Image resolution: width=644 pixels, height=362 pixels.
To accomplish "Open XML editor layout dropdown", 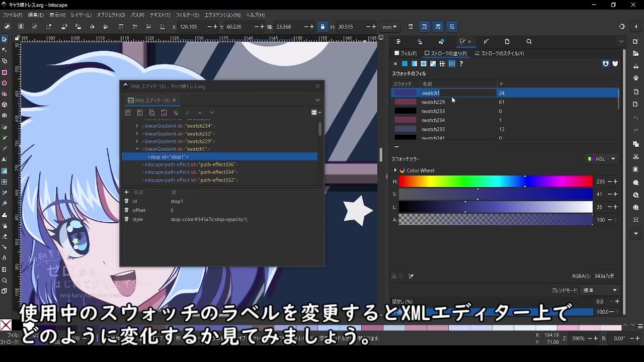I will click(x=316, y=113).
